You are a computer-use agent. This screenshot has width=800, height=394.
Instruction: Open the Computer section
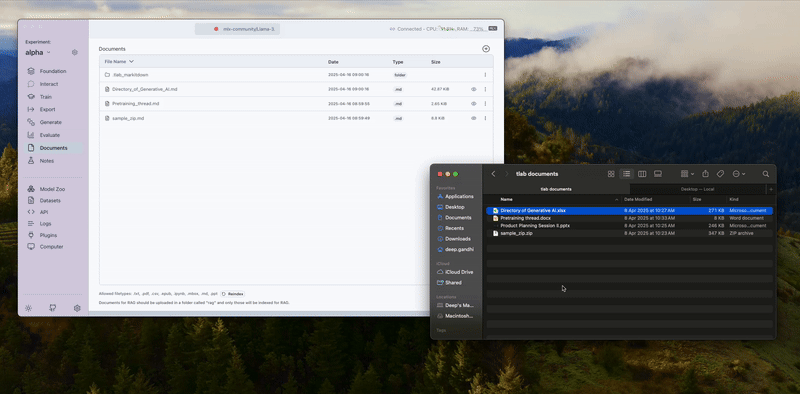pyautogui.click(x=45, y=247)
